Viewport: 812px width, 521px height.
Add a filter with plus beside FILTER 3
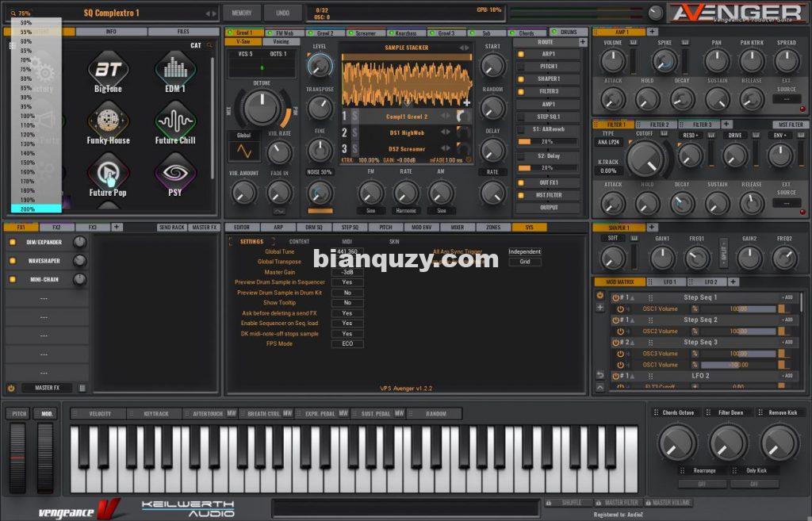tap(726, 125)
